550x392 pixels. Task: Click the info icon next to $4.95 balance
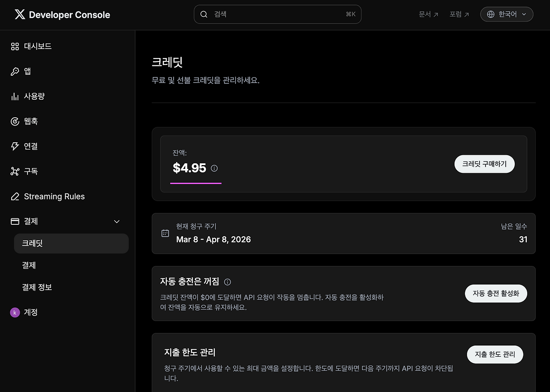click(x=214, y=168)
